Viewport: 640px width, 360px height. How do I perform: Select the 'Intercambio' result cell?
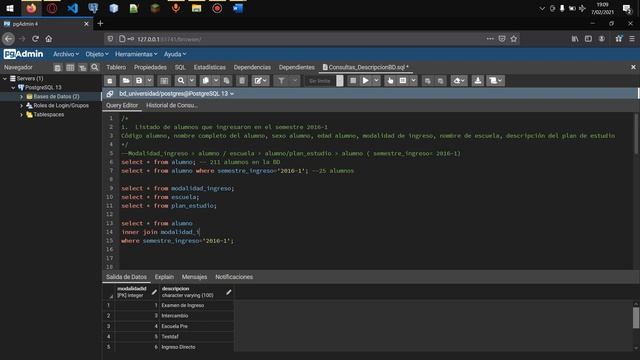[x=197, y=316]
